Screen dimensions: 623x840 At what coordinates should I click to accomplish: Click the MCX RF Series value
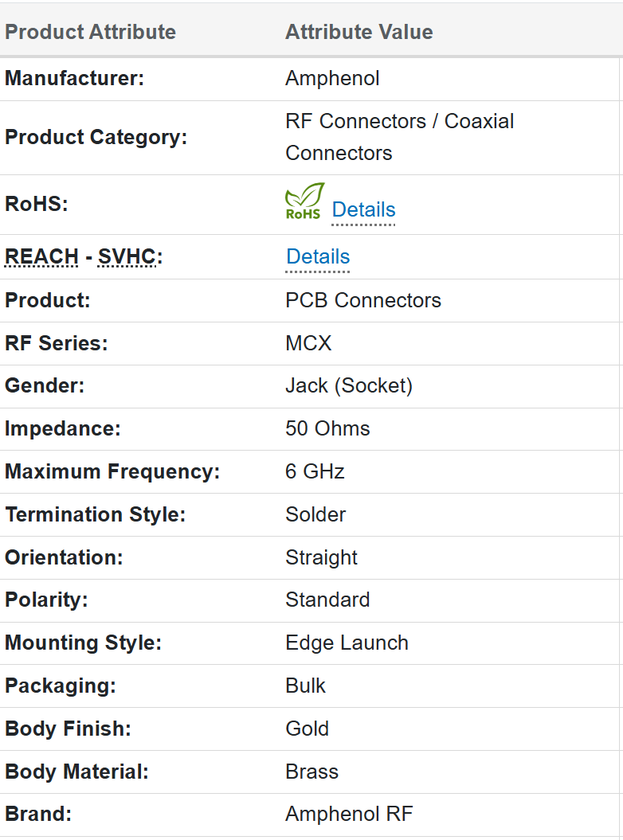tap(308, 343)
